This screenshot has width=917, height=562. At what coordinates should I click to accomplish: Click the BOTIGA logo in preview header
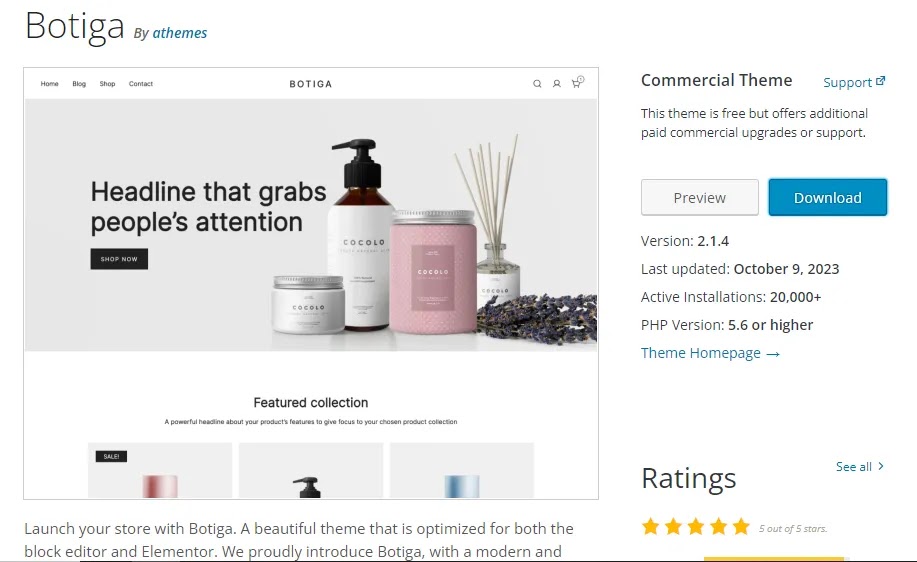pos(311,84)
